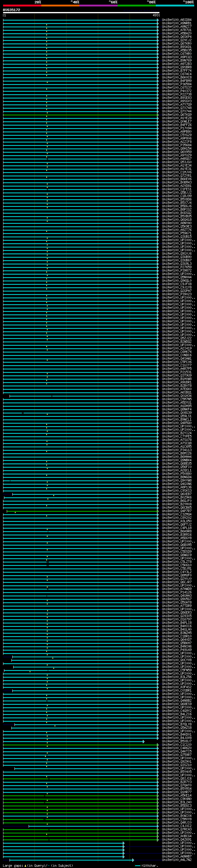Click the orange ~40% legend segment
The width and height of the screenshot is (197, 868).
click(x=60, y=6)
